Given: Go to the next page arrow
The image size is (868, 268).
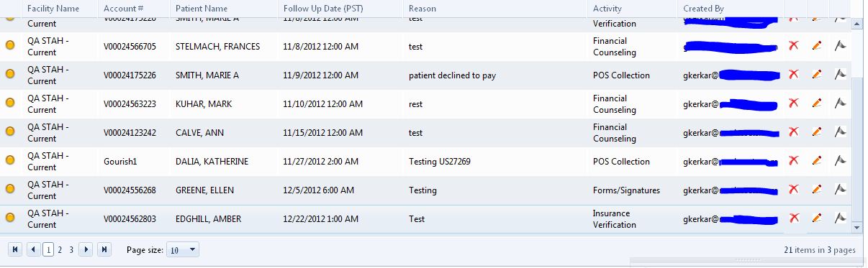Looking at the screenshot, I should pyautogui.click(x=86, y=249).
